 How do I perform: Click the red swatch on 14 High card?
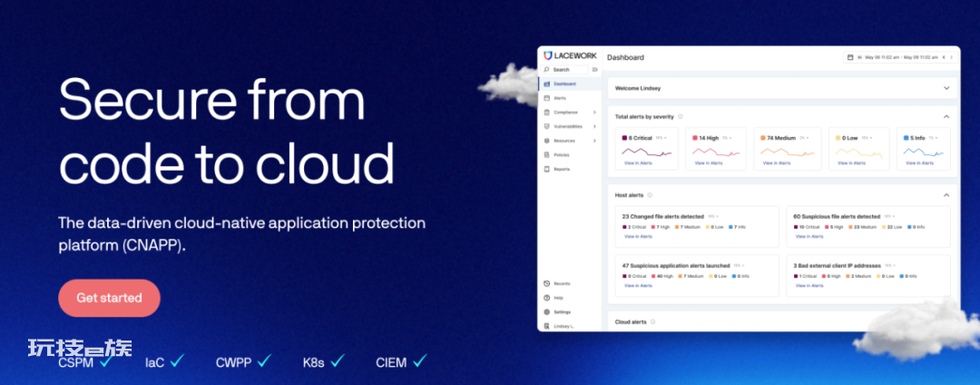tap(694, 137)
